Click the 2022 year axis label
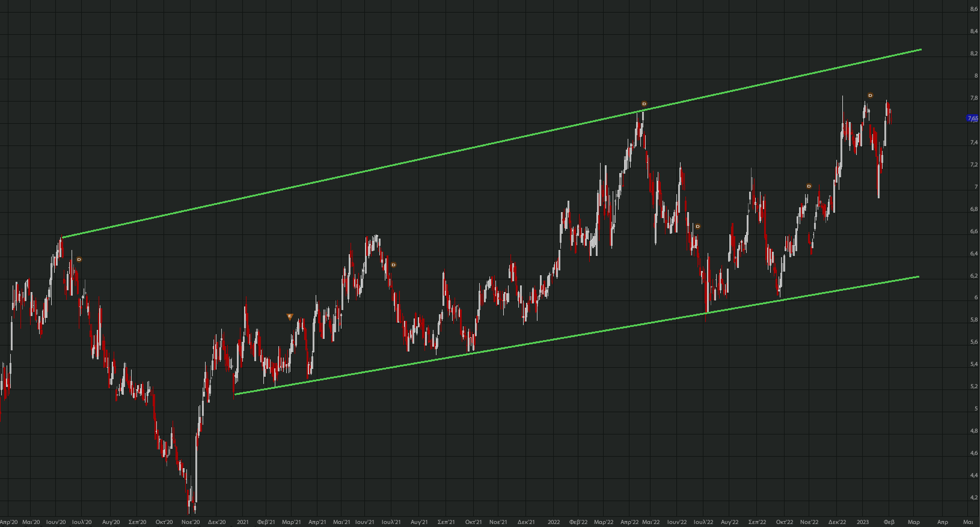 click(554, 522)
